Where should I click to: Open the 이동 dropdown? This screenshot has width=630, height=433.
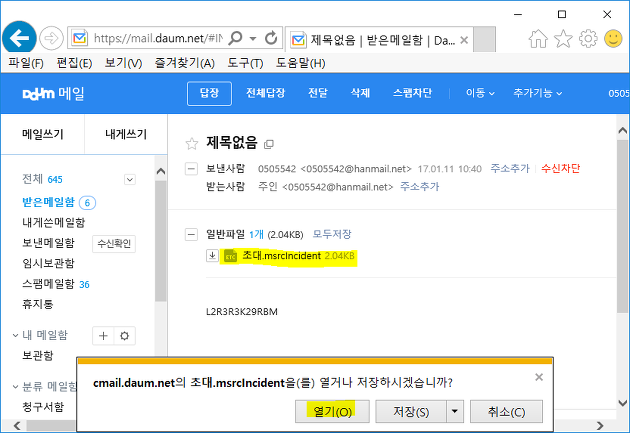pyautogui.click(x=480, y=93)
